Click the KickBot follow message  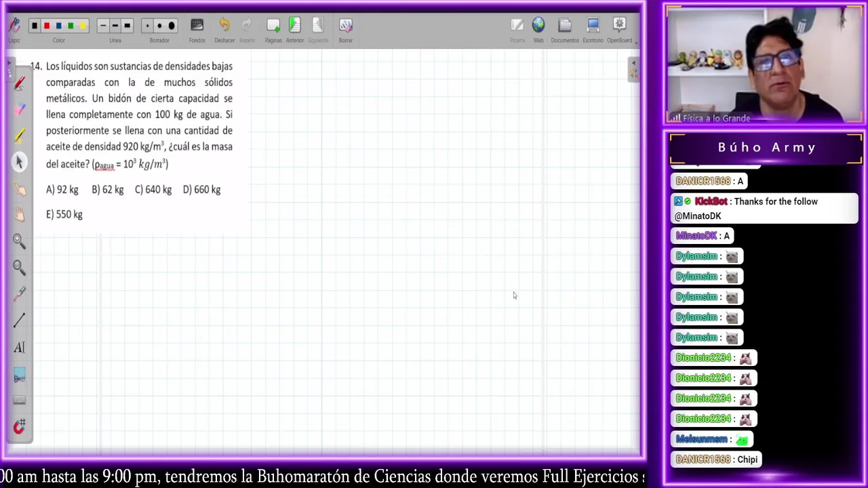[x=764, y=209]
